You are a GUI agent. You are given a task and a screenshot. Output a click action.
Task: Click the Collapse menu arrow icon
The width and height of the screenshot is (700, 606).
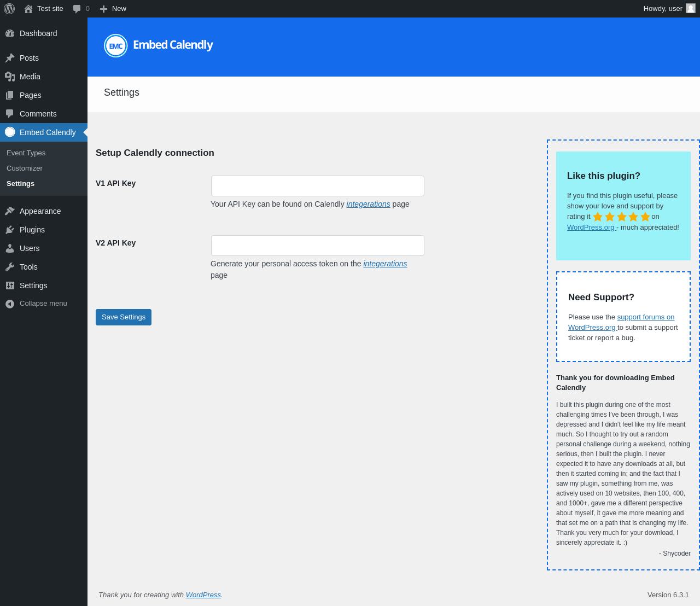pyautogui.click(x=10, y=304)
